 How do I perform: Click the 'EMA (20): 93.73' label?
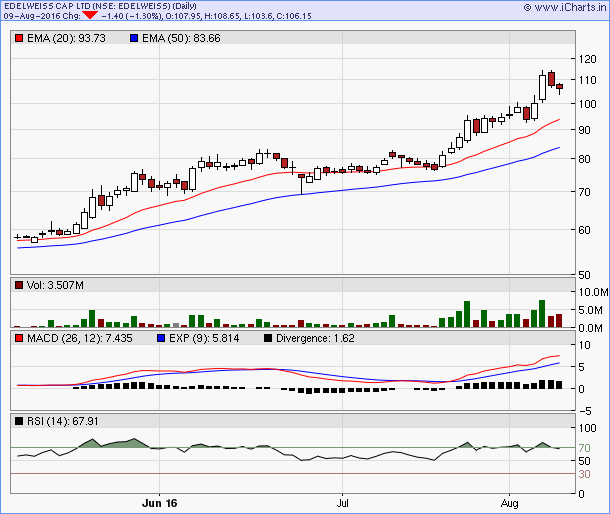[x=66, y=38]
